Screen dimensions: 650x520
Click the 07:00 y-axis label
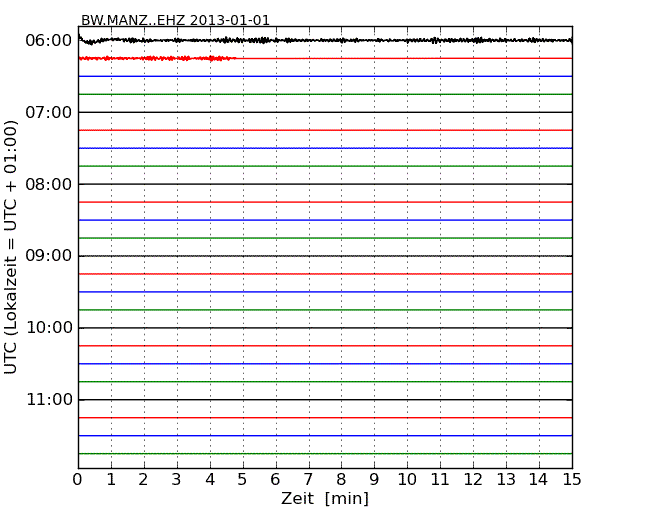coord(49,112)
